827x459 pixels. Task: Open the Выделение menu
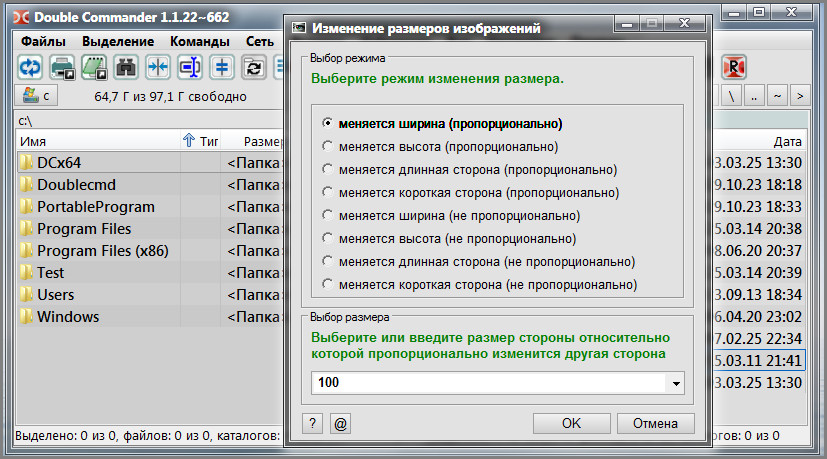click(118, 41)
